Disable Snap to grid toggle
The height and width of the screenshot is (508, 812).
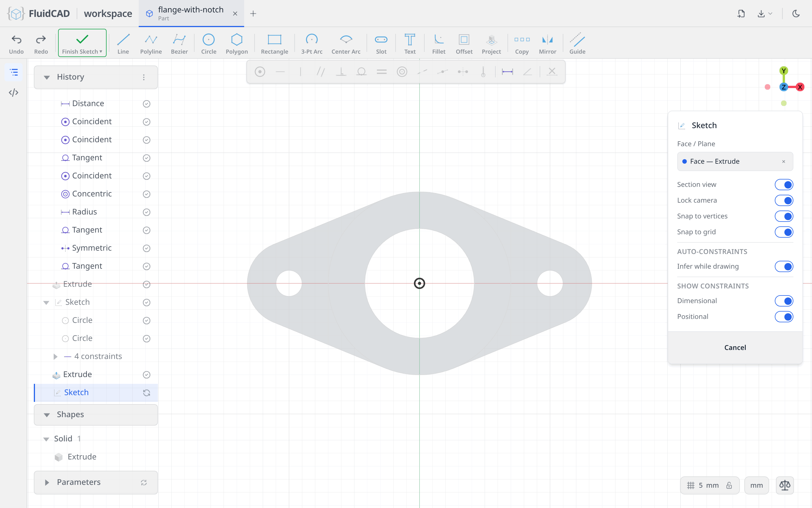784,232
